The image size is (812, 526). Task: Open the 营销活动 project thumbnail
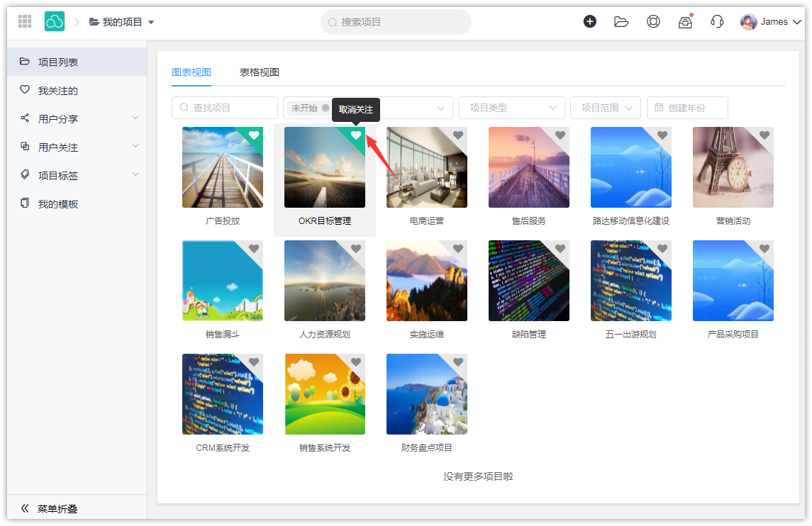(x=733, y=167)
